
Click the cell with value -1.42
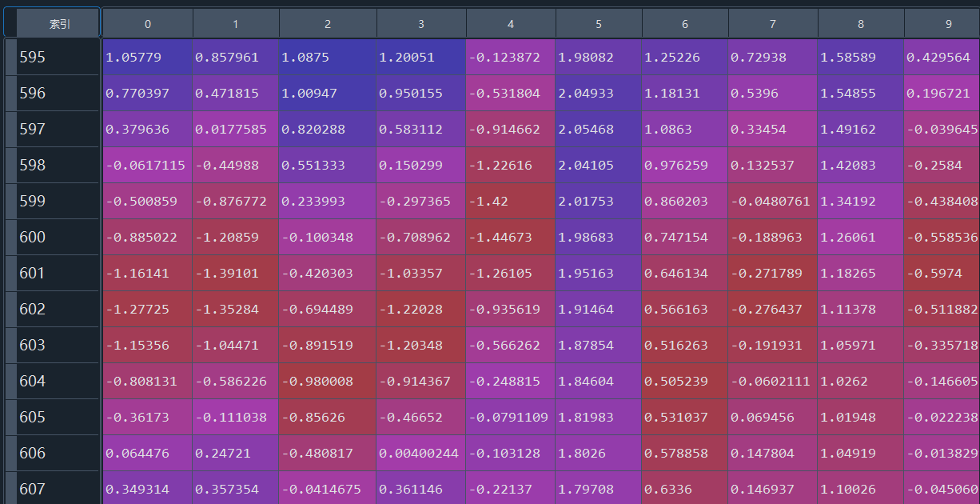(511, 202)
